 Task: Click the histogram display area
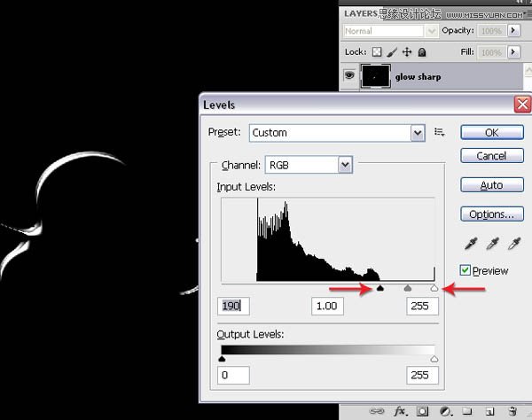(x=328, y=239)
